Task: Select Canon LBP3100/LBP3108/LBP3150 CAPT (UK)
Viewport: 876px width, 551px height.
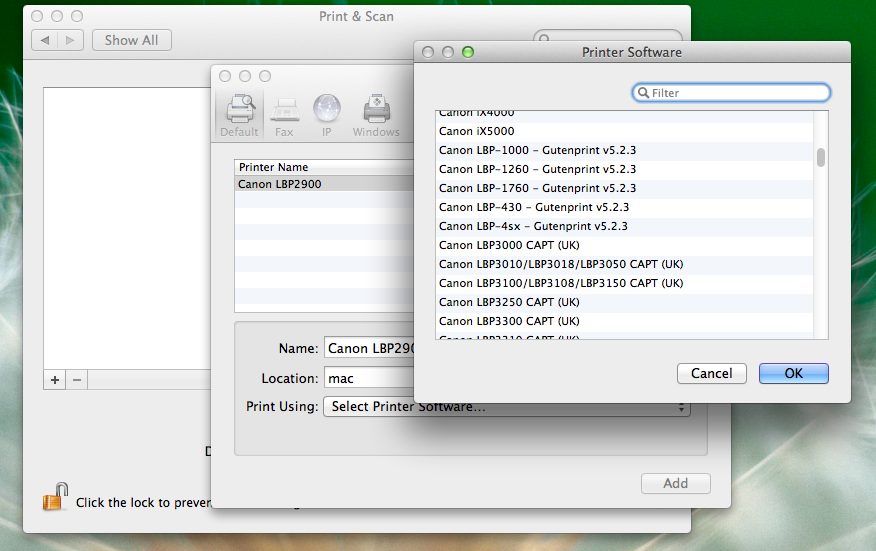Action: [x=624, y=283]
